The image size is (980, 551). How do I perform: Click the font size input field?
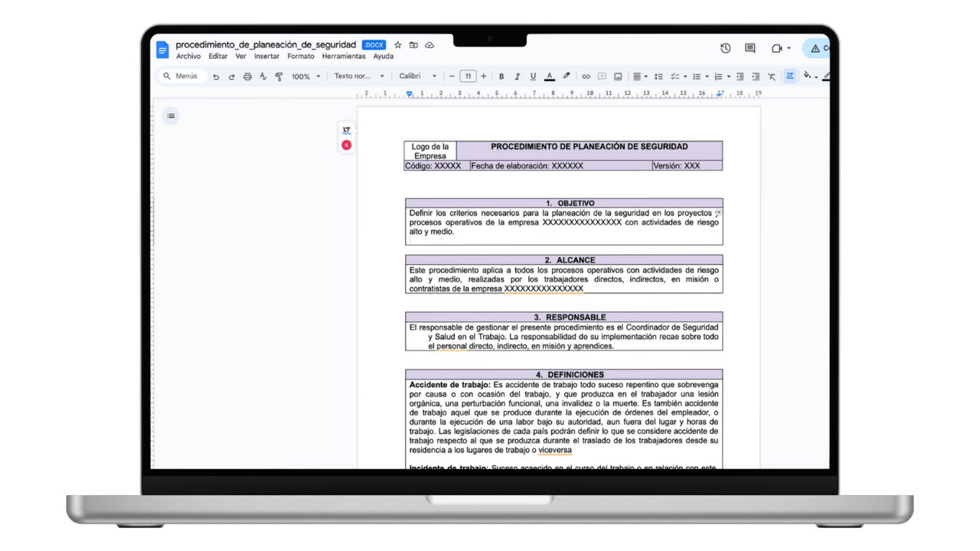coord(468,77)
